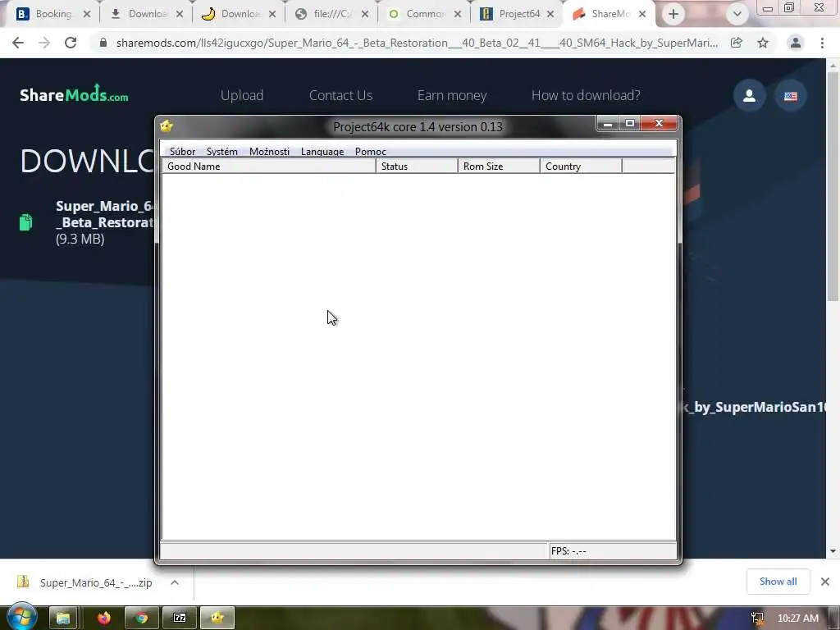Go forward in Chrome
This screenshot has width=840, height=630.
point(44,43)
